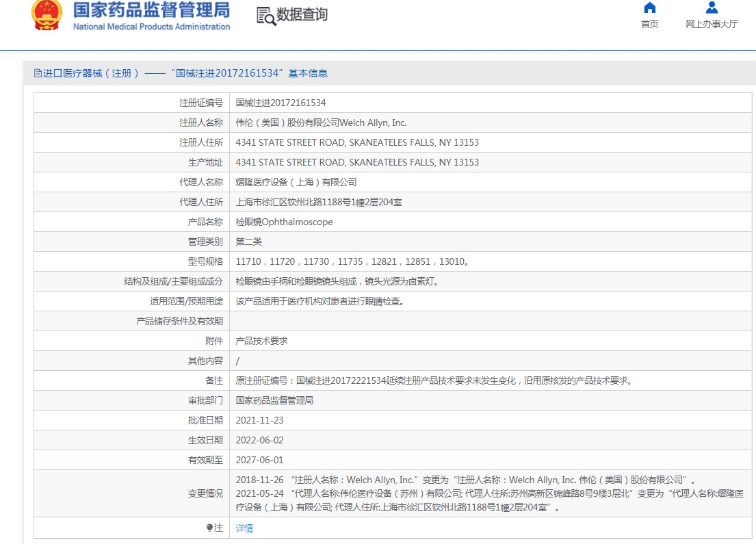Select the 审批部门 label cell
756x544 pixels.
(131, 400)
